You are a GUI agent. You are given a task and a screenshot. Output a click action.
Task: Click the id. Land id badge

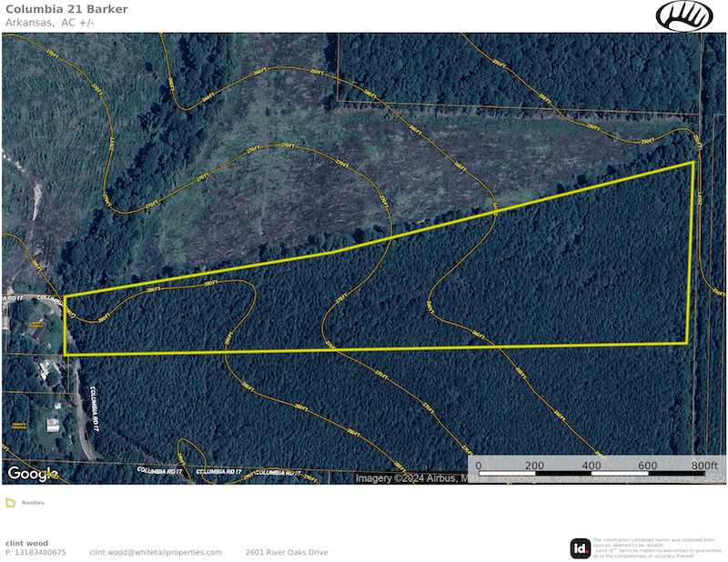point(580,547)
